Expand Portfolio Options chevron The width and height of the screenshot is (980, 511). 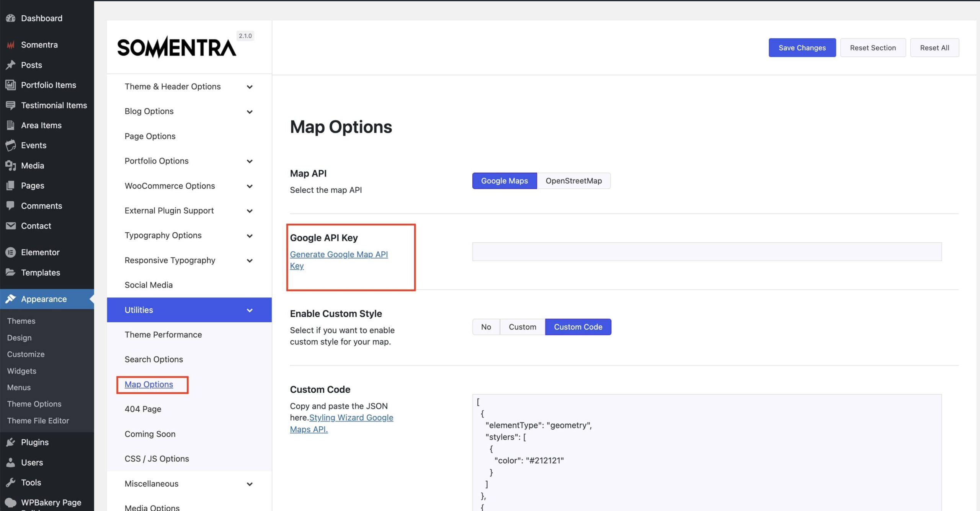click(x=250, y=161)
